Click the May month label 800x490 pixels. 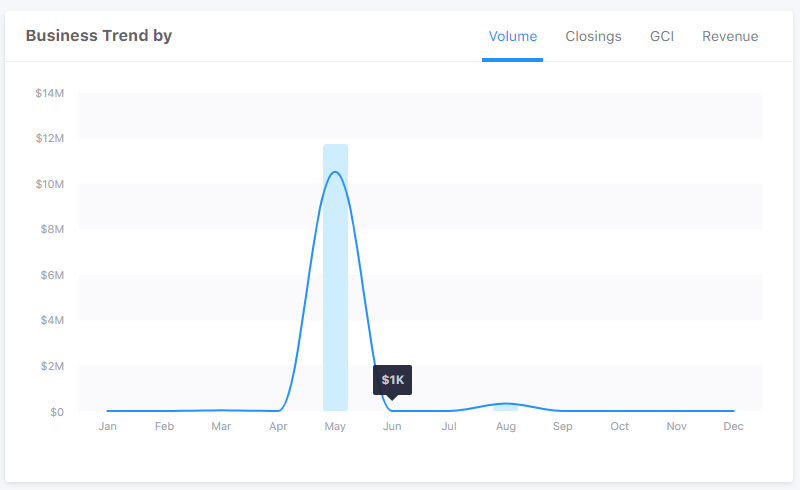335,426
